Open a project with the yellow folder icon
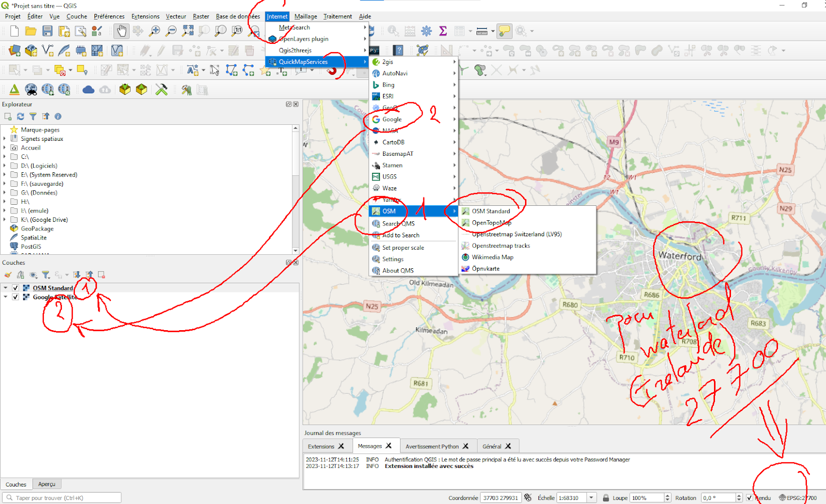The image size is (826, 504). pos(31,31)
